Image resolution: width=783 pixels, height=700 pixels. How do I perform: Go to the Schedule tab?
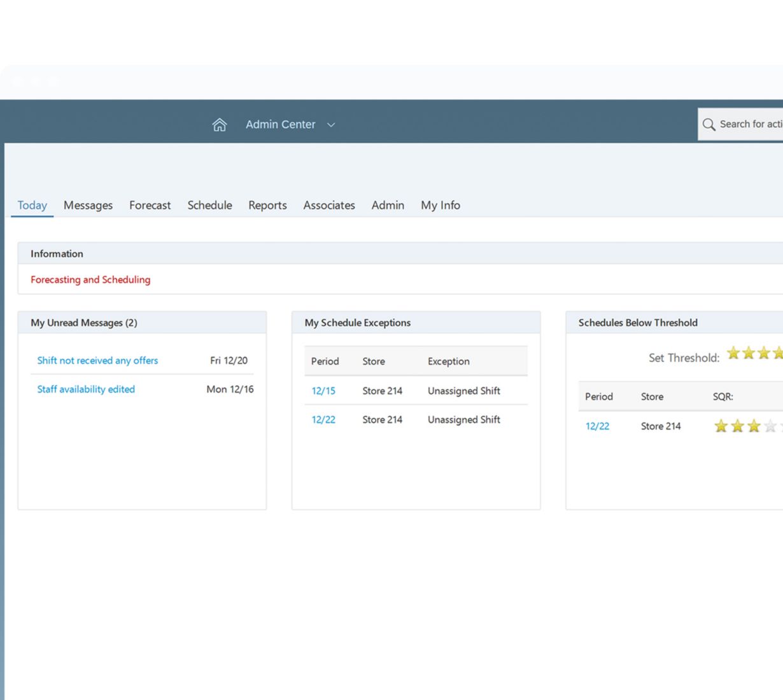[209, 206]
